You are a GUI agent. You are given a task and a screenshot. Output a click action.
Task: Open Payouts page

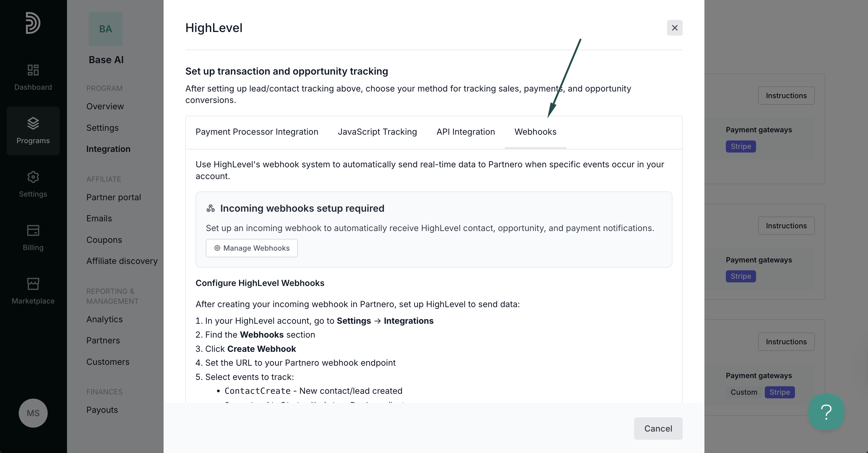(102, 410)
